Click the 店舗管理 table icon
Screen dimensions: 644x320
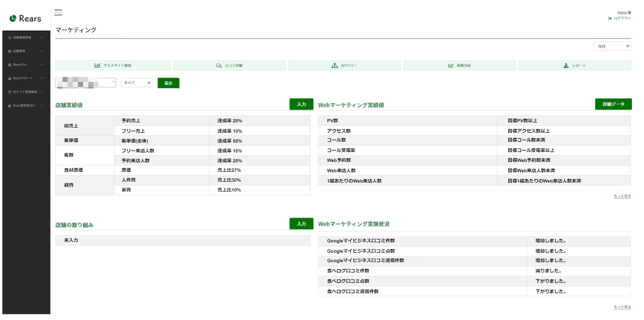pos(9,51)
